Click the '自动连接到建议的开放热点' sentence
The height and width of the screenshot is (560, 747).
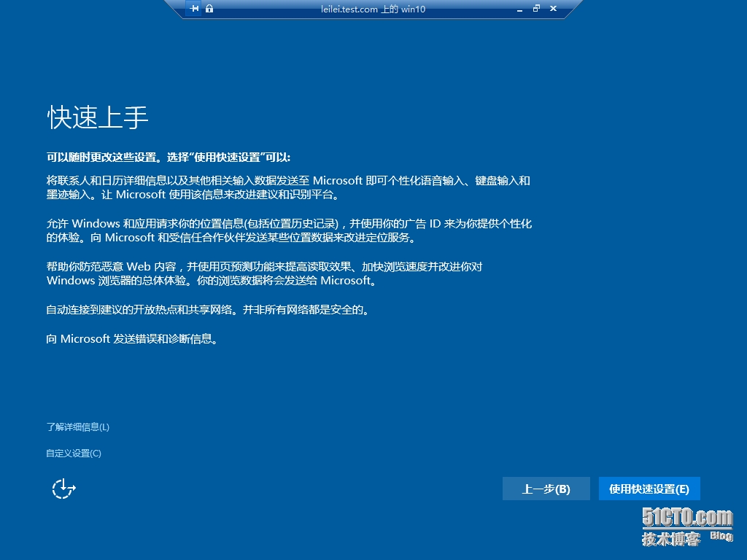coord(208,309)
